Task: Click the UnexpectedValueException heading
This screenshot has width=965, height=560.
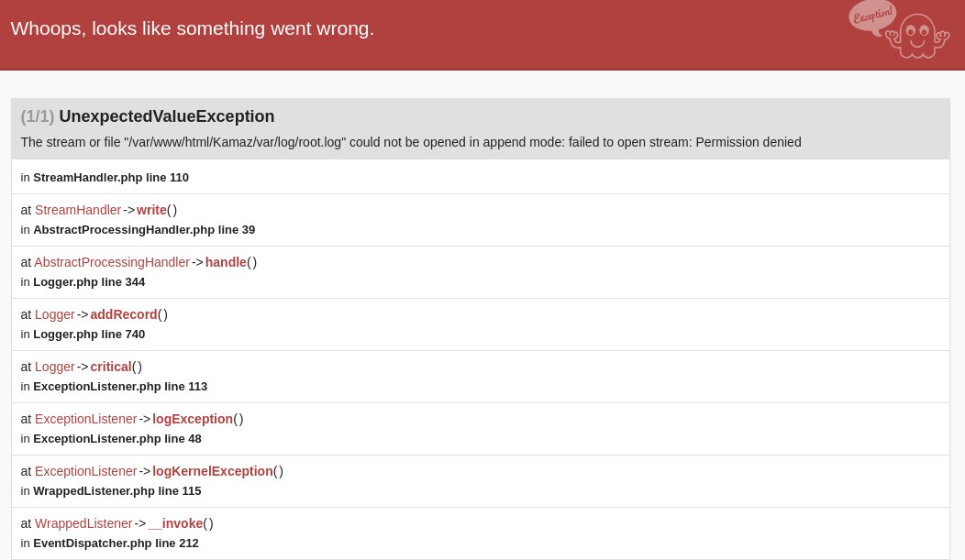Action: point(166,116)
